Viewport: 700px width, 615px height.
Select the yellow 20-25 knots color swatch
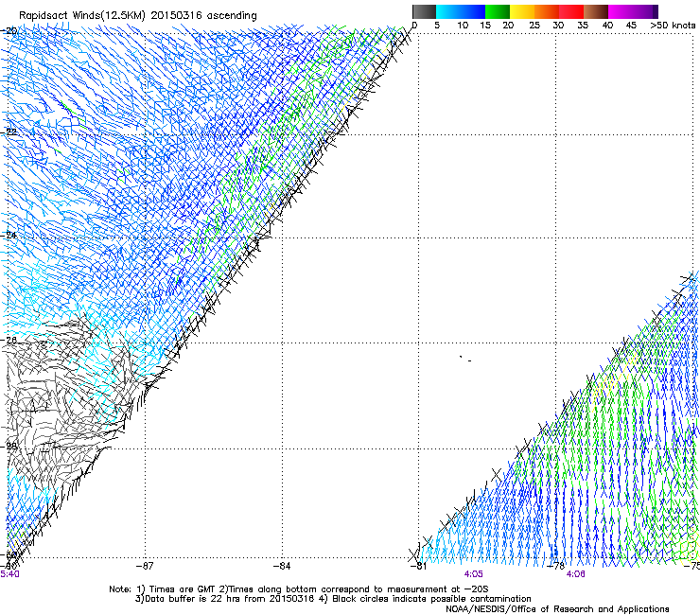(x=522, y=11)
